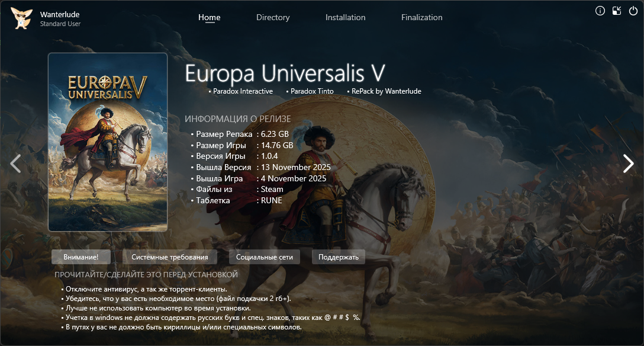The height and width of the screenshot is (346, 644).
Task: Click the Paradox Interactive label
Action: point(243,91)
